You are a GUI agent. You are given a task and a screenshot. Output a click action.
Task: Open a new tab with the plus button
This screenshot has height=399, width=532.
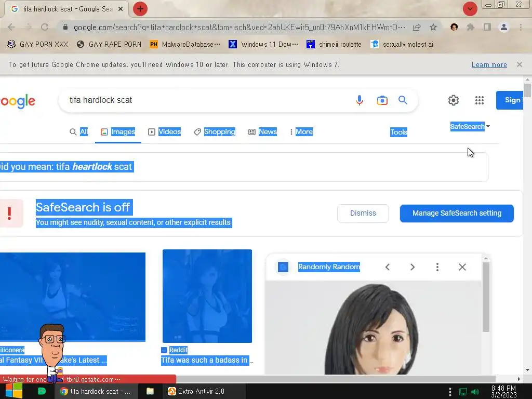140,9
